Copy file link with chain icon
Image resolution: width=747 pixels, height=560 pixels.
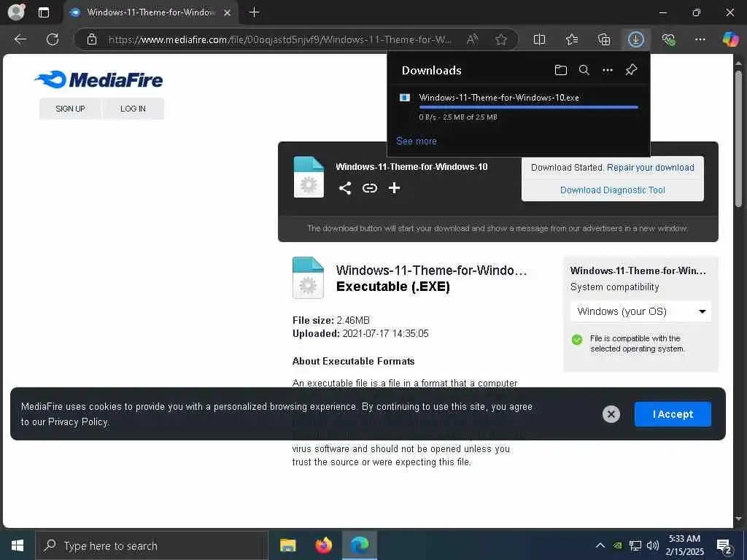click(x=370, y=188)
